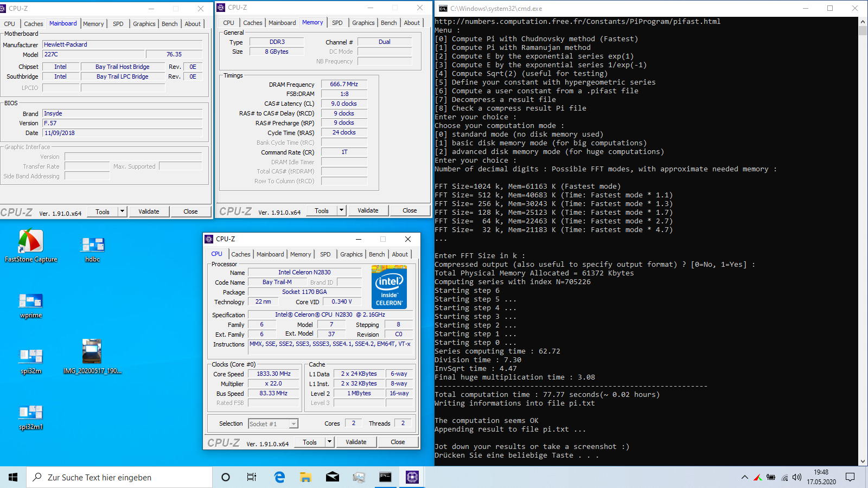Click the Hewlett-Packard manufacturer field

123,44
